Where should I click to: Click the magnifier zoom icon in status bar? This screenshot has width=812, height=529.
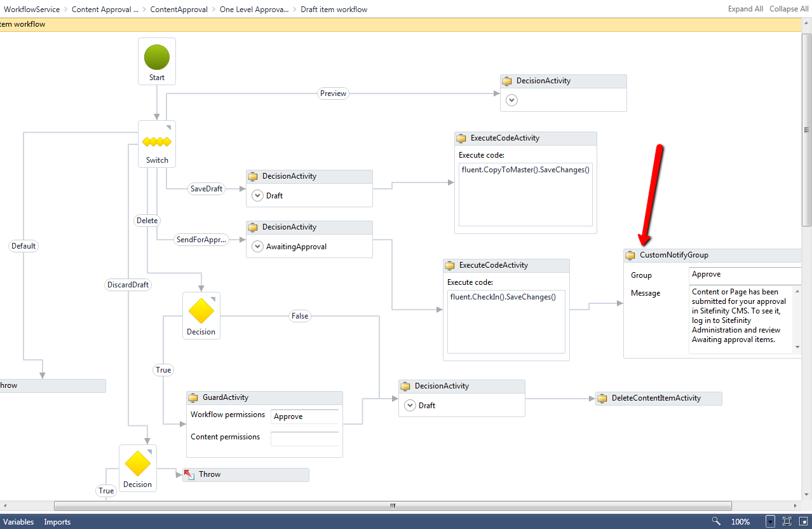716,521
